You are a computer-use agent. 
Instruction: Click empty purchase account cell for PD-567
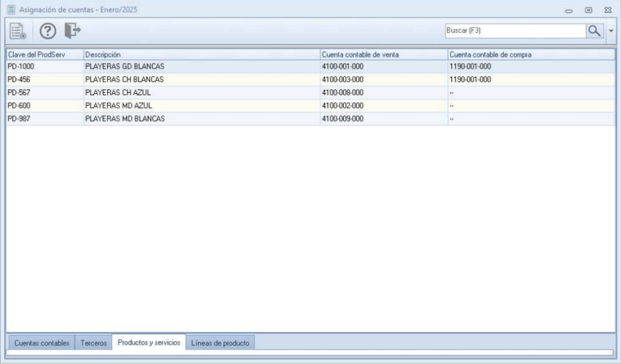[x=531, y=93]
